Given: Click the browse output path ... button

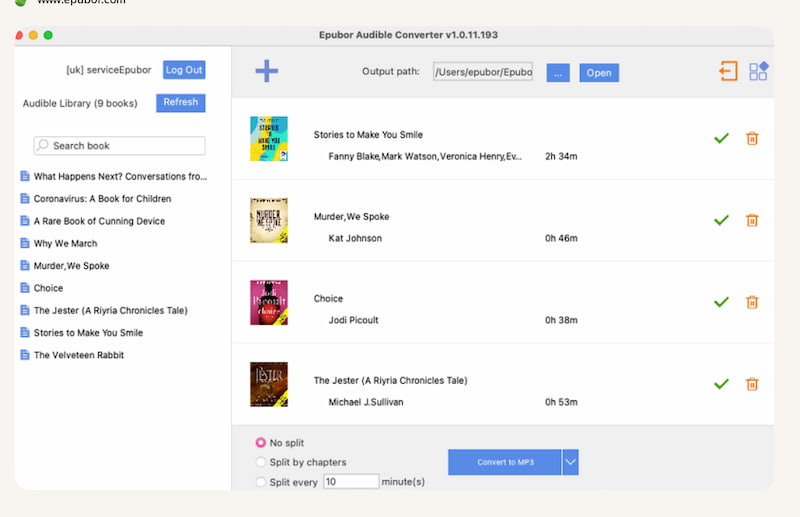Looking at the screenshot, I should coord(558,72).
